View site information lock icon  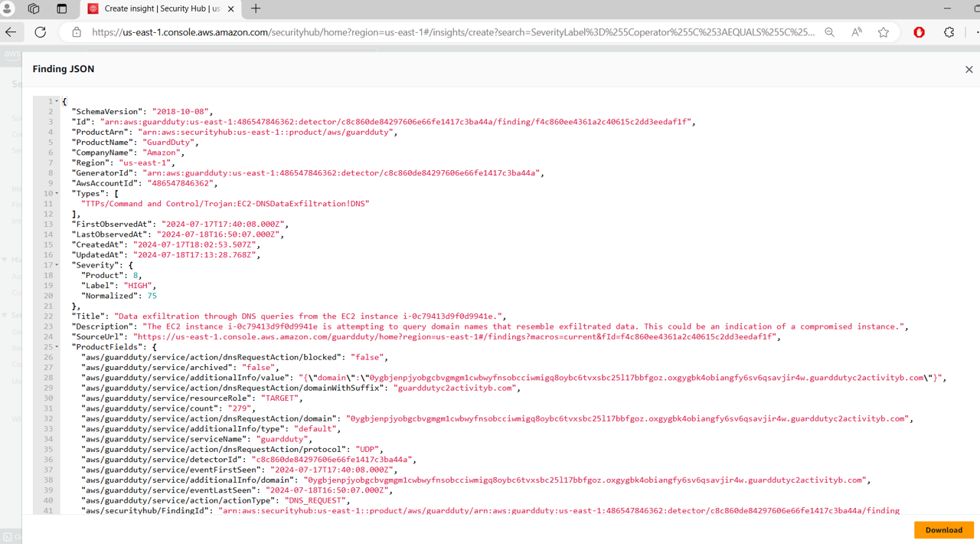pos(77,32)
